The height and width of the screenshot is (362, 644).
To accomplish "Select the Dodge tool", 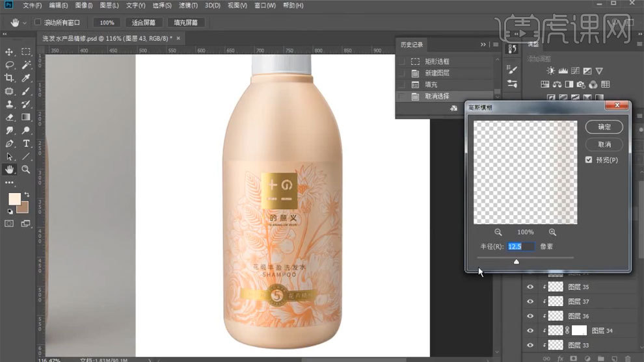I will (x=26, y=131).
